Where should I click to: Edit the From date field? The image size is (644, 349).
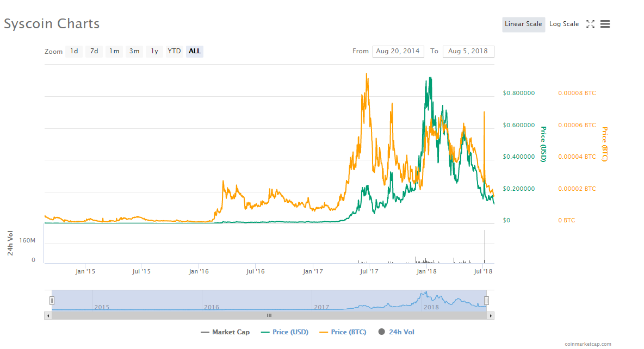tap(398, 51)
